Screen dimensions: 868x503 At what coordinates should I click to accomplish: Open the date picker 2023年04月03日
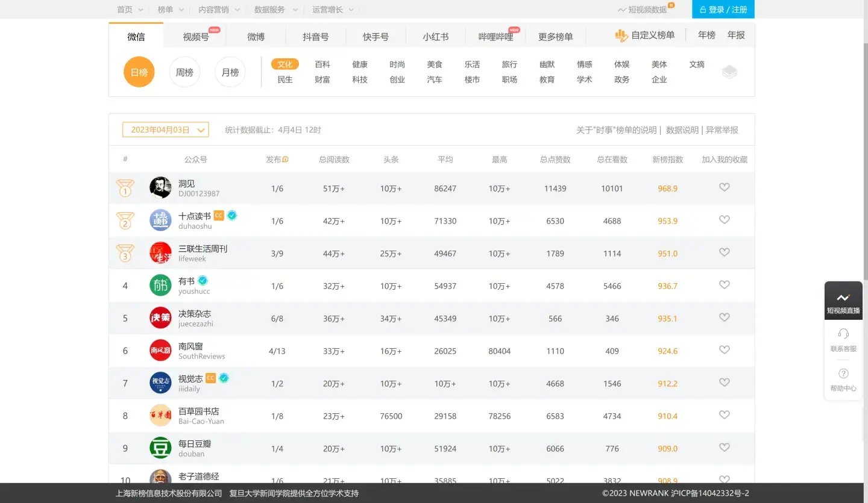[166, 130]
